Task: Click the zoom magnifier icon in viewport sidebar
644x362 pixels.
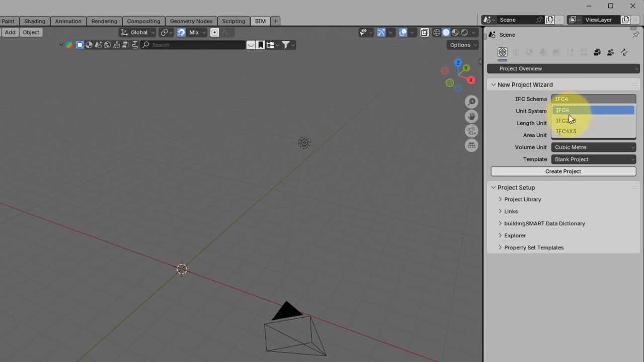Action: 471,102
